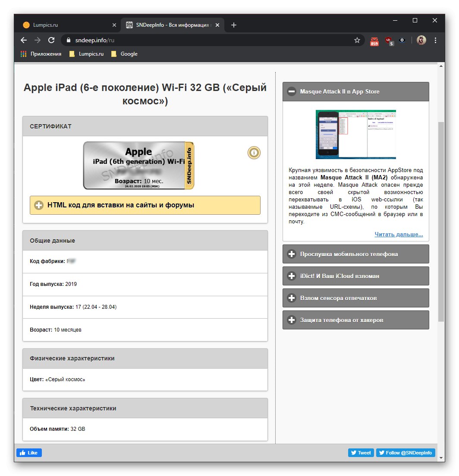This screenshot has height=476, width=459.
Task: Click the Объем памяти: 32 GB row
Action: (x=145, y=429)
